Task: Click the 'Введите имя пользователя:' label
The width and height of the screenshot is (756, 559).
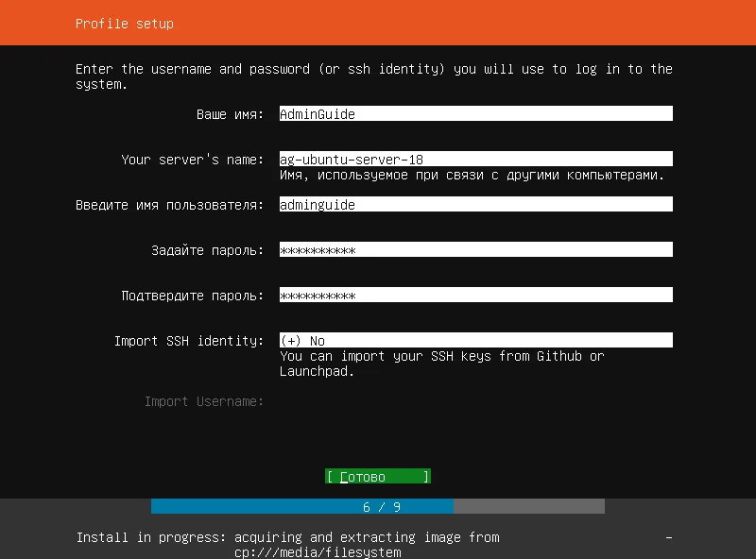Action: pyautogui.click(x=170, y=205)
